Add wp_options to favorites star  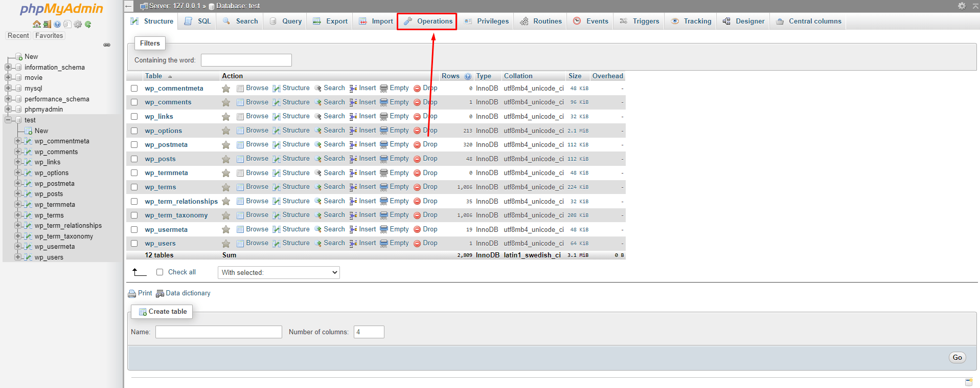(x=225, y=131)
